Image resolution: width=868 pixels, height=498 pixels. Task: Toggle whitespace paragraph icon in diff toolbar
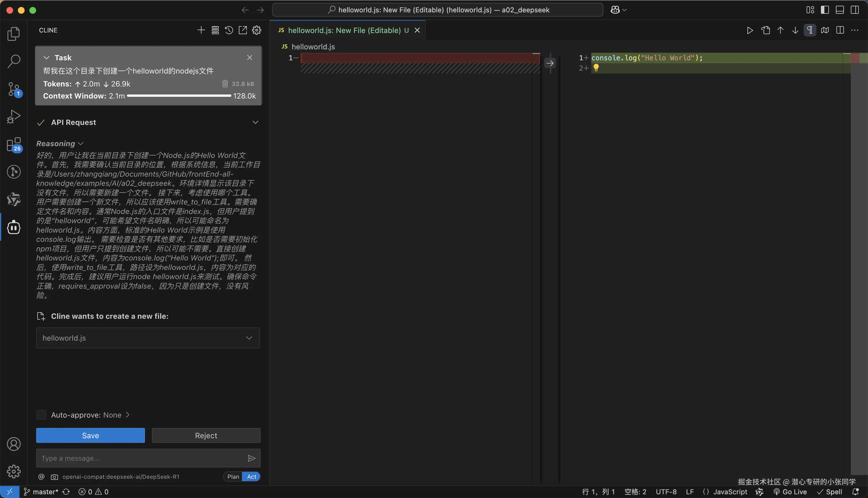809,30
